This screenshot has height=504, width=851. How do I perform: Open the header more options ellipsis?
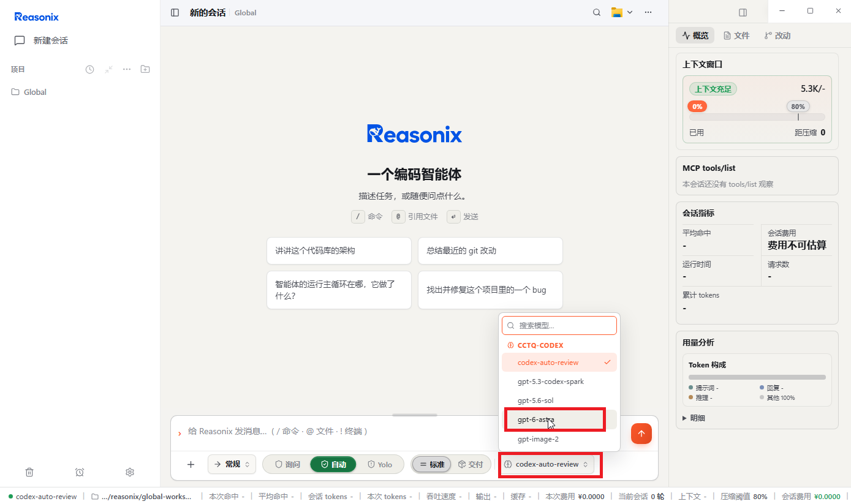click(x=648, y=12)
